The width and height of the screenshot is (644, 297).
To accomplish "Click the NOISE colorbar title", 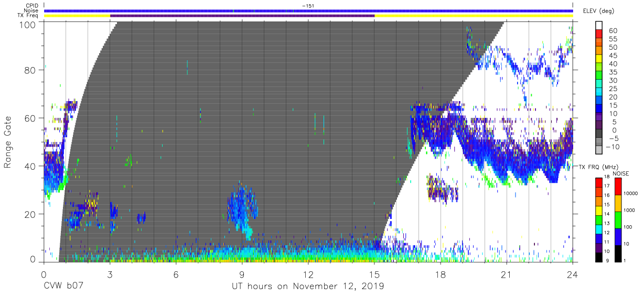I will coord(621,173).
